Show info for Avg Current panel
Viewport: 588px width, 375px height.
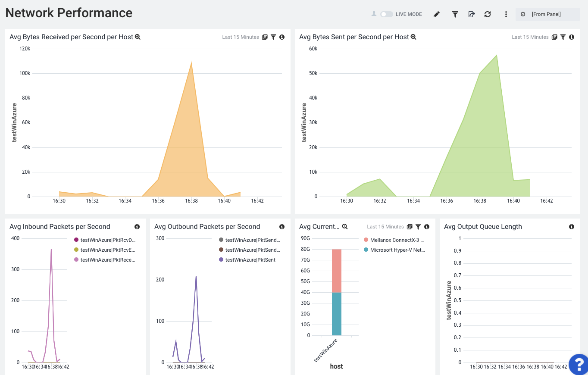tap(427, 227)
